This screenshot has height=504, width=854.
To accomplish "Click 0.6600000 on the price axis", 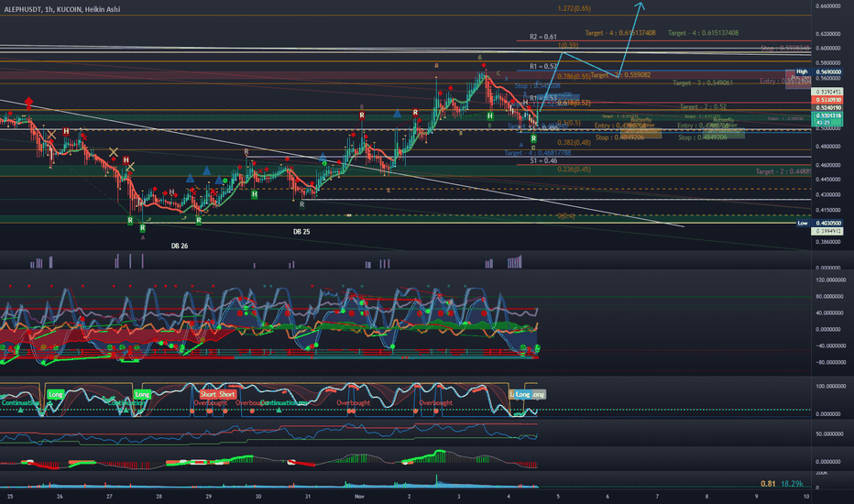I will [x=827, y=6].
